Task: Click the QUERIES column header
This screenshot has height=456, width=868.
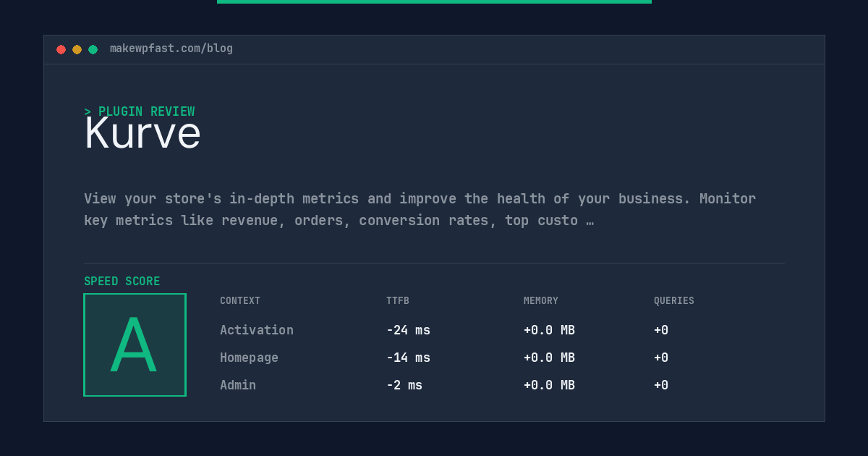Action: pyautogui.click(x=674, y=301)
